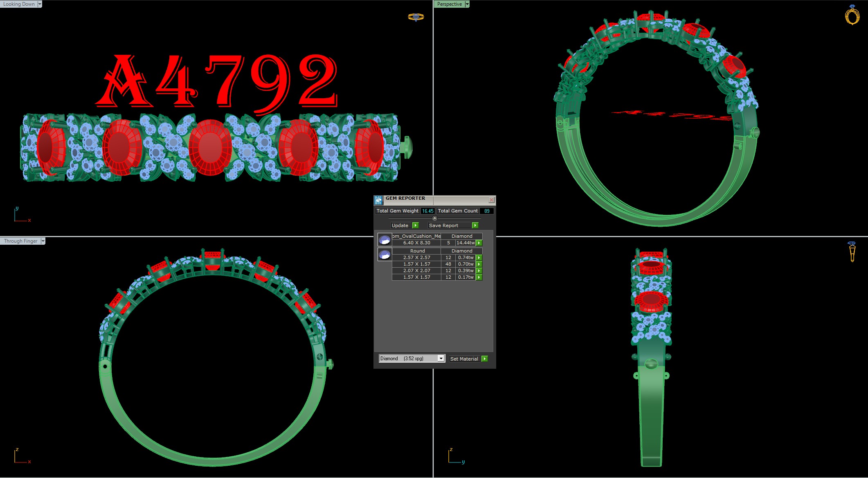Click the green arrow beside Save Report
The height and width of the screenshot is (478, 868).
click(x=475, y=225)
